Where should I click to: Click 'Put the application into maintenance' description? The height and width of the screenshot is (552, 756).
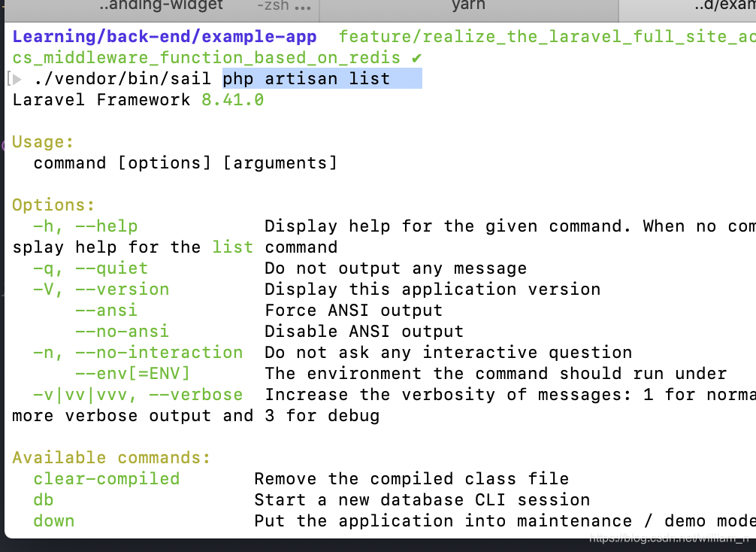443,521
